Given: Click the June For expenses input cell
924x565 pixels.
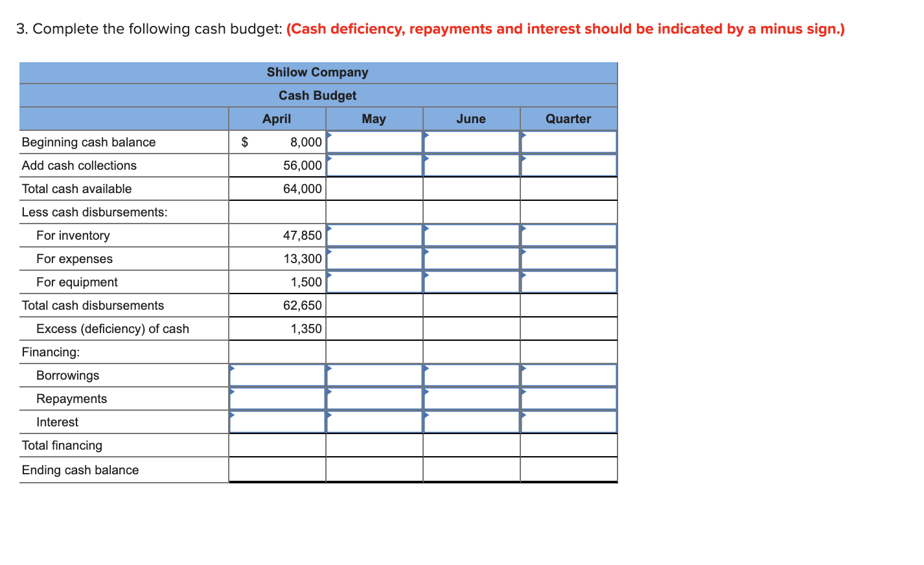Looking at the screenshot, I should [x=471, y=258].
